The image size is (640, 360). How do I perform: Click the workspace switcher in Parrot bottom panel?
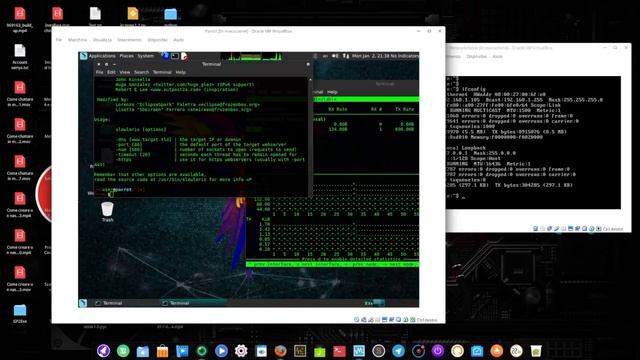[374, 303]
